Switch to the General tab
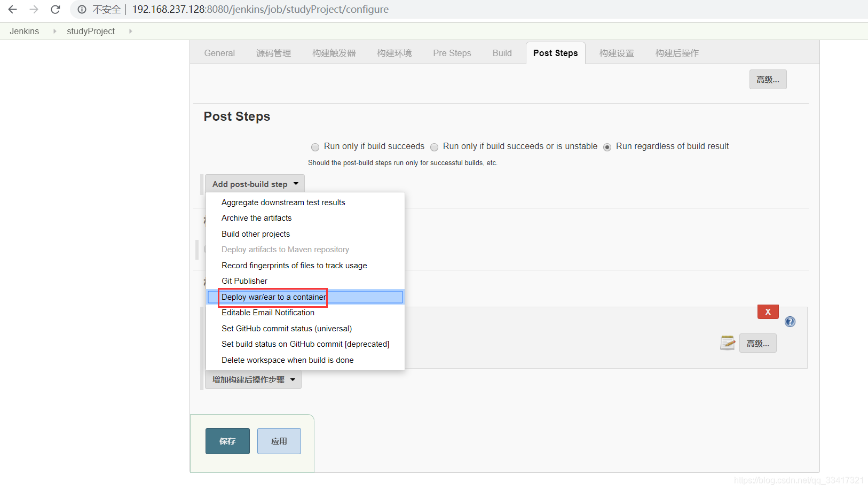The height and width of the screenshot is (490, 868). 219,53
